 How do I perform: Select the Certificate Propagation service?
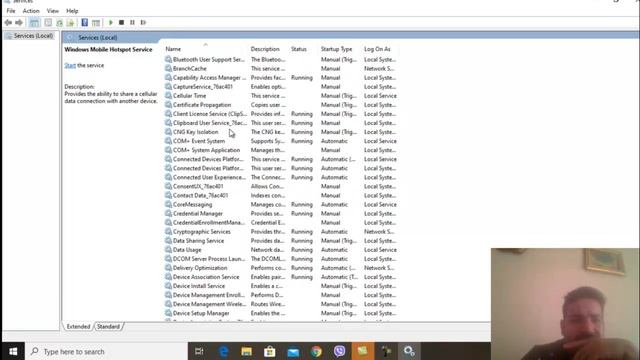coord(281,105)
